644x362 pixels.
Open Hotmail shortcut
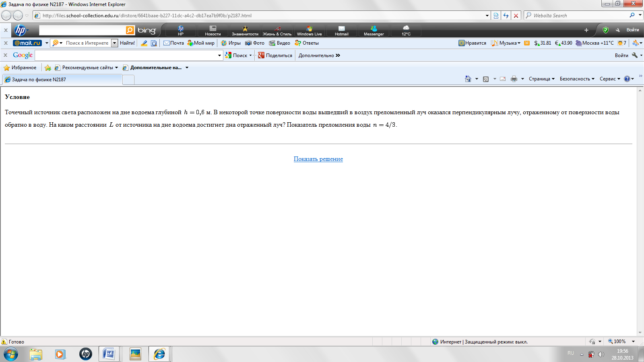point(342,30)
